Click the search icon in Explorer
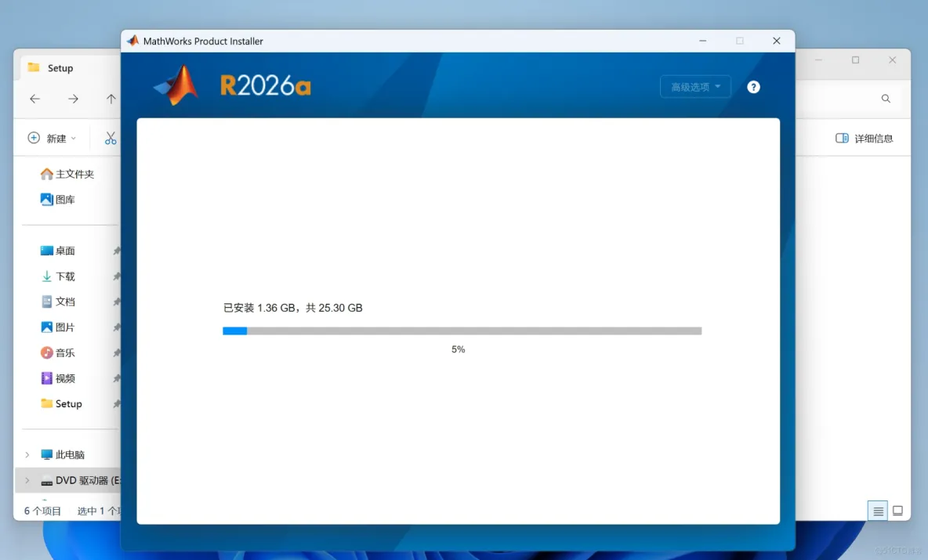The height and width of the screenshot is (560, 928). [x=886, y=99]
